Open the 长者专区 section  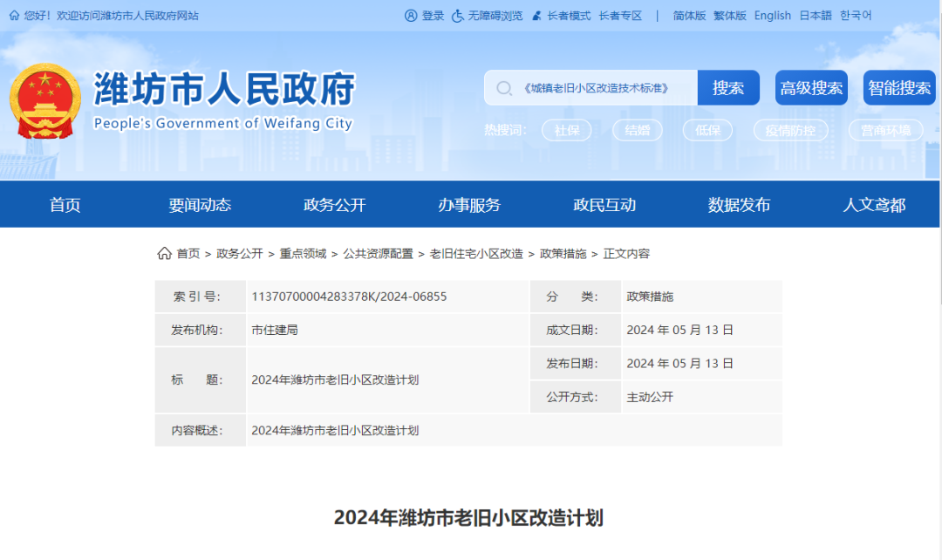[620, 16]
